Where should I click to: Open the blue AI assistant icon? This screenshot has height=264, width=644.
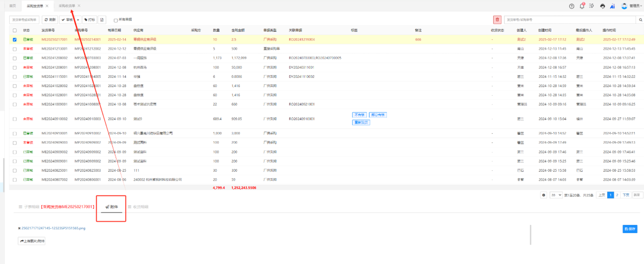coord(612,6)
